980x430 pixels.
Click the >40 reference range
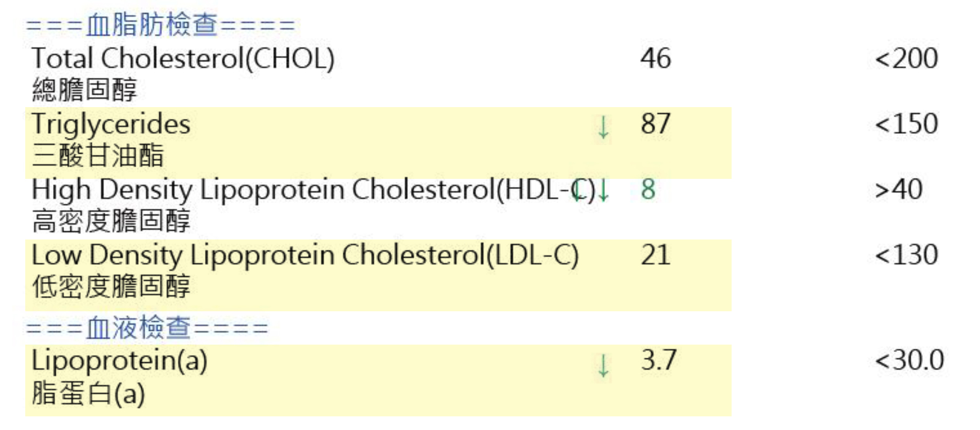(899, 189)
